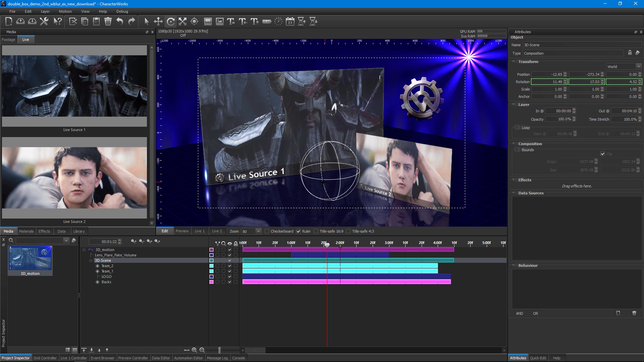Open the Motion menu
Viewport: 644px width, 362px height.
[x=65, y=11]
